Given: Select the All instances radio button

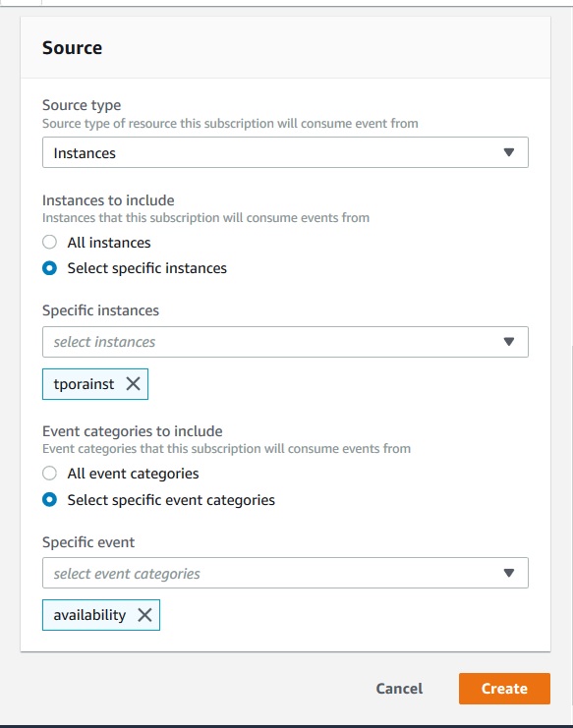Looking at the screenshot, I should click(50, 242).
